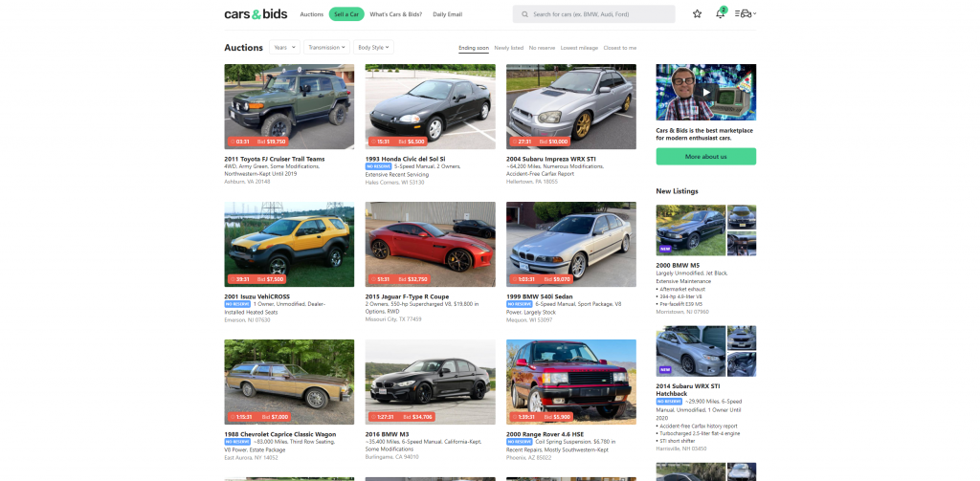
Task: Open the 2014 Subaru WRX STI main photo
Action: (x=691, y=351)
